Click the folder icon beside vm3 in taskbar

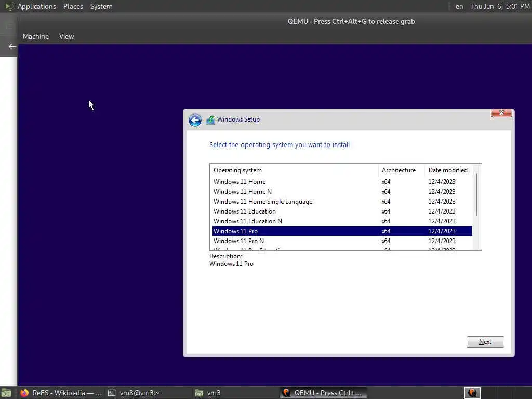[199, 393]
